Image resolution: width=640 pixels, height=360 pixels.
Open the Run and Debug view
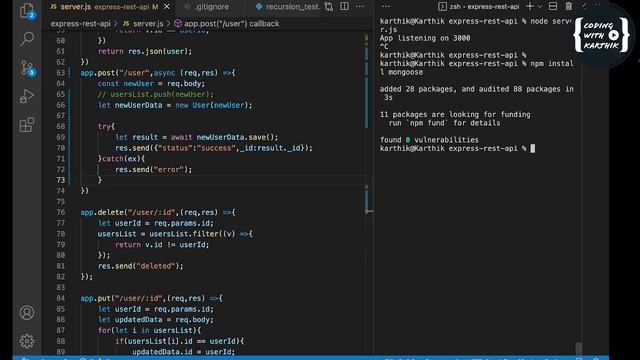tap(27, 96)
